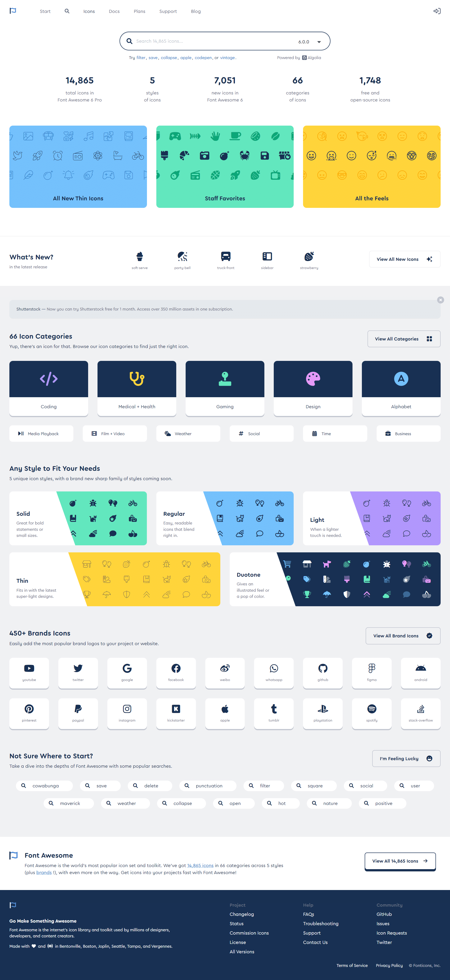The height and width of the screenshot is (980, 450).
Task: Select the truck-front new icon
Action: (225, 260)
